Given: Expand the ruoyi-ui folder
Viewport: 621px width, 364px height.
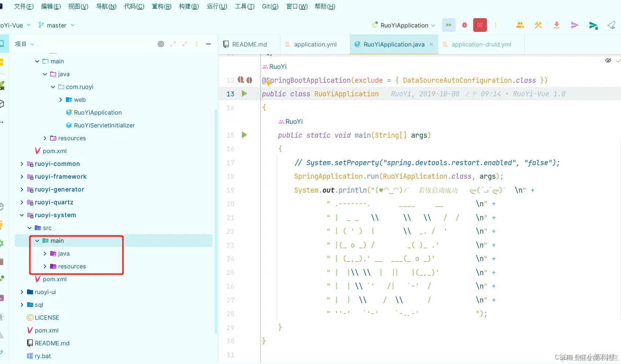Looking at the screenshot, I should pos(22,292).
